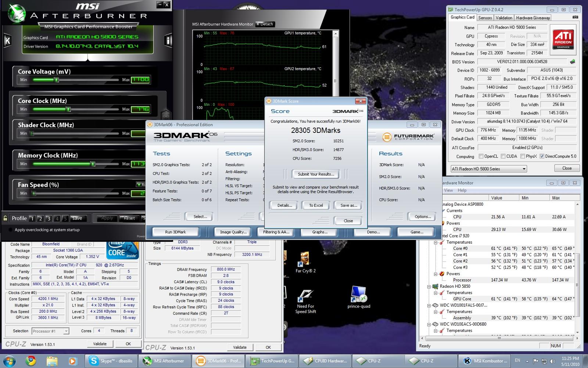The height and width of the screenshot is (368, 588).
Task: Select Afterburner profile slot 1
Action: click(32, 219)
